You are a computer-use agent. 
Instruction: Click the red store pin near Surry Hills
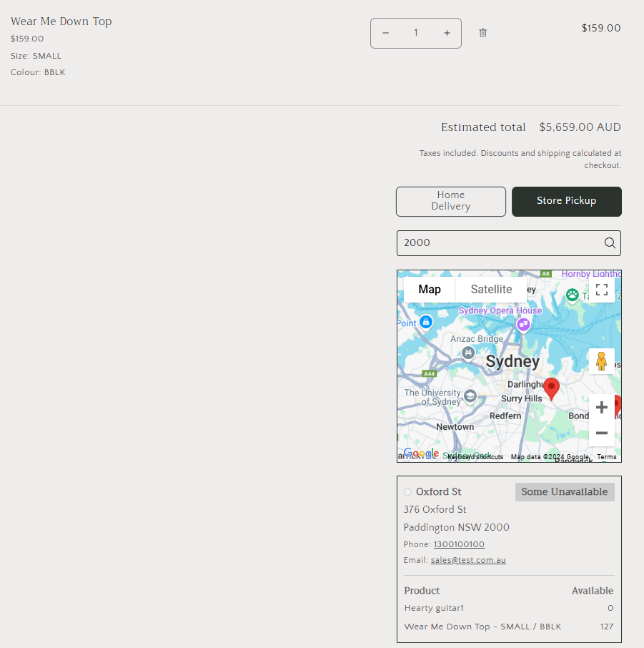point(551,388)
